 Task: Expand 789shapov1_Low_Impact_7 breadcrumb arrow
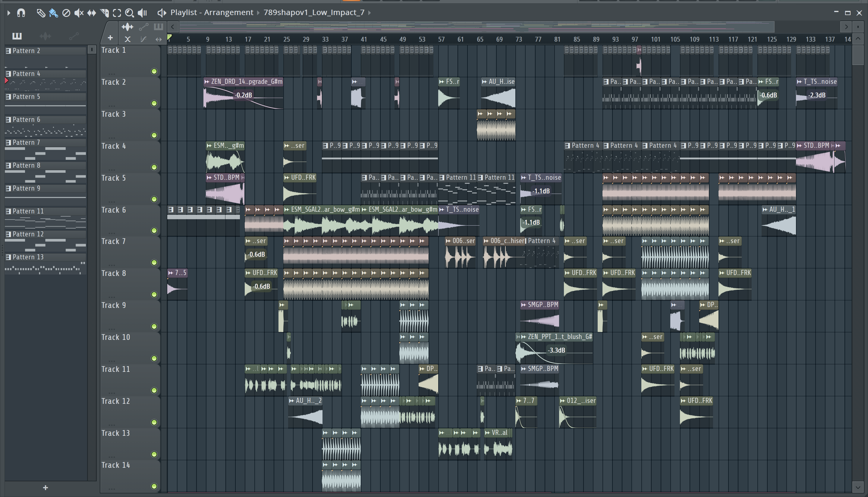370,13
